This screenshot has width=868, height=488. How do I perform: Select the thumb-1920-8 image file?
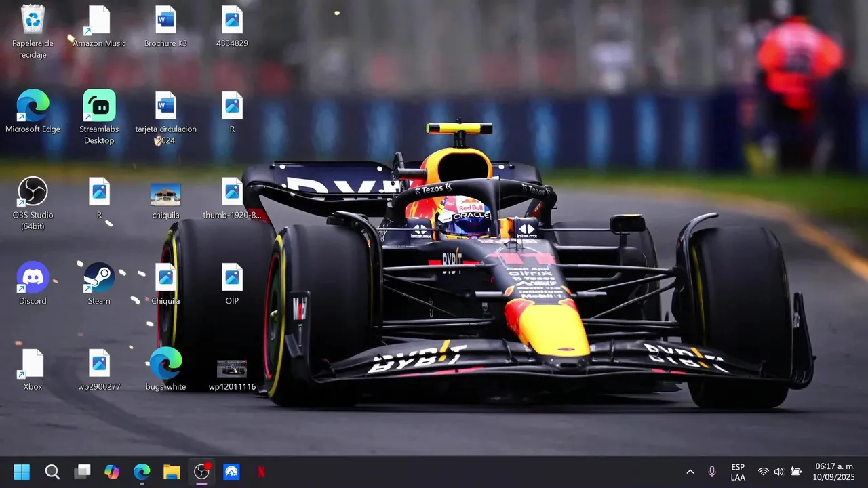pyautogui.click(x=232, y=199)
